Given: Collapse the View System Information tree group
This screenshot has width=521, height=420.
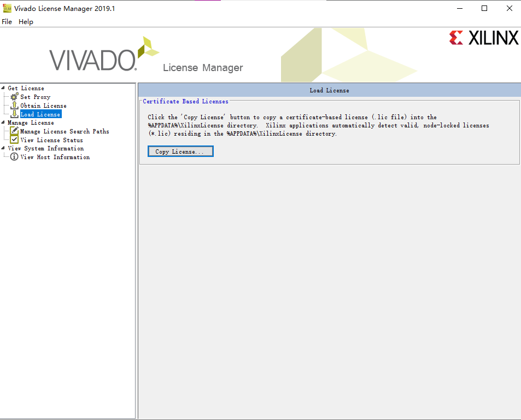Looking at the screenshot, I should tap(3, 148).
